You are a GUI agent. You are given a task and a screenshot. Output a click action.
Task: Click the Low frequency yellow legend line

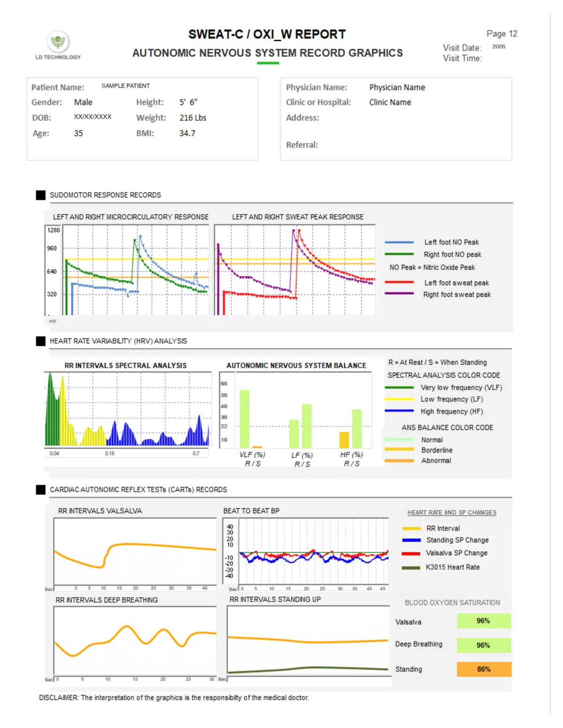(x=399, y=399)
